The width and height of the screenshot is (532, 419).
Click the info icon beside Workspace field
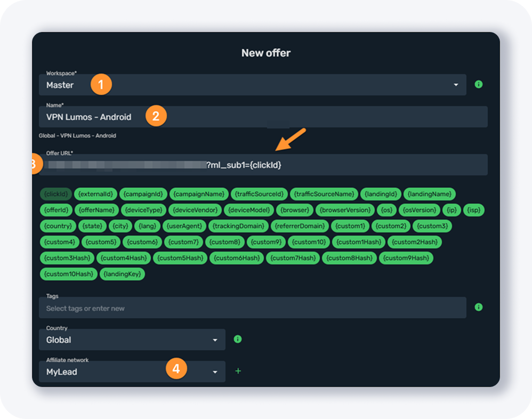[478, 84]
